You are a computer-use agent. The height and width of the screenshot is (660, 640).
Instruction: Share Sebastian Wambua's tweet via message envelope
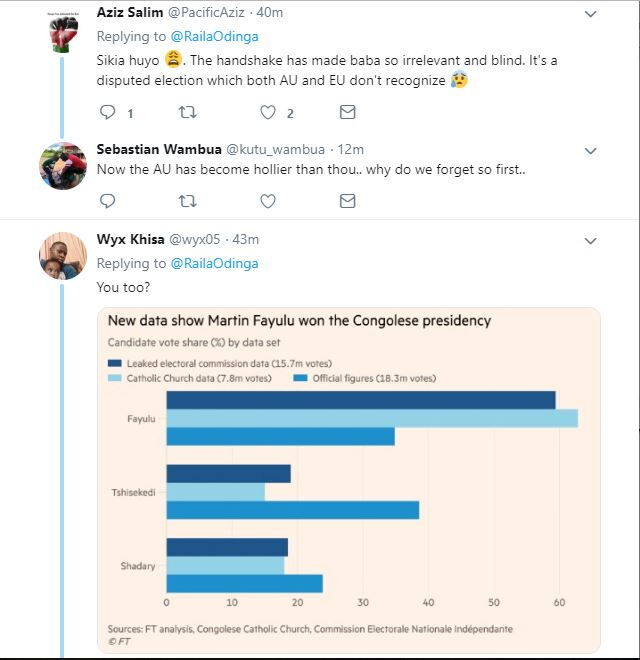click(347, 201)
